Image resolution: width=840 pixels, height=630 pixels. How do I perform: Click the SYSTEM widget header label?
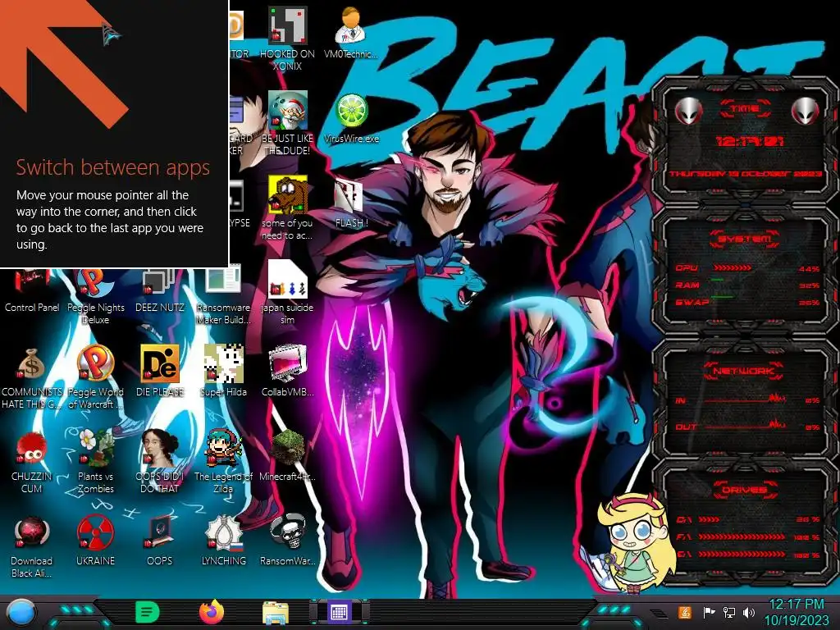click(x=744, y=239)
